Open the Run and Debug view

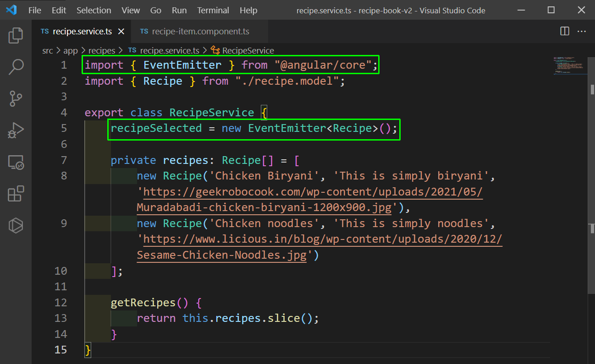(16, 130)
